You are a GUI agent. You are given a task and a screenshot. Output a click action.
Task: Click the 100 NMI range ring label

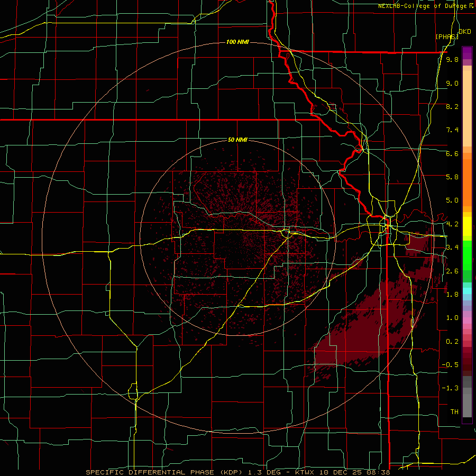[x=237, y=42]
